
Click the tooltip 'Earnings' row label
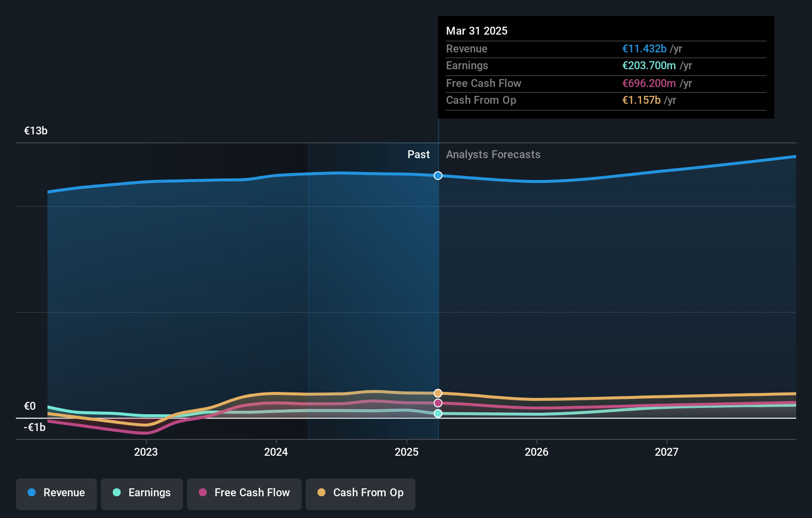coord(467,66)
